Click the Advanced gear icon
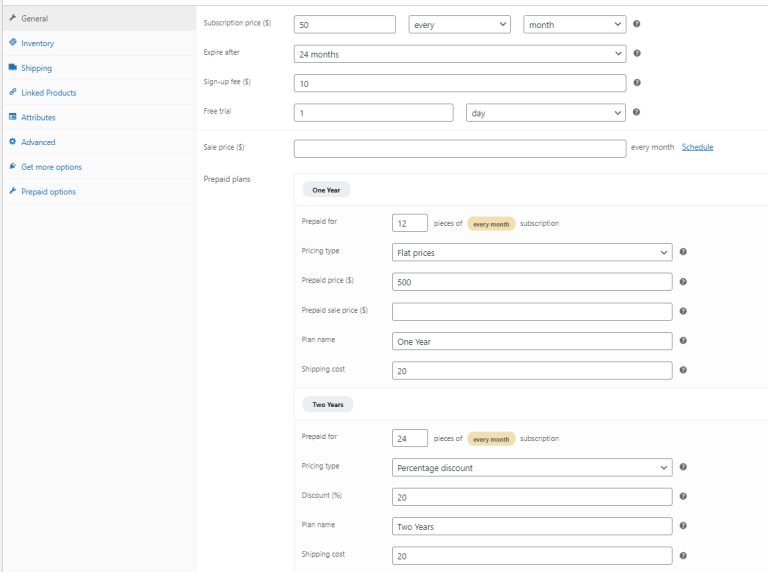Screen dimensions: 768x572 coord(13,141)
